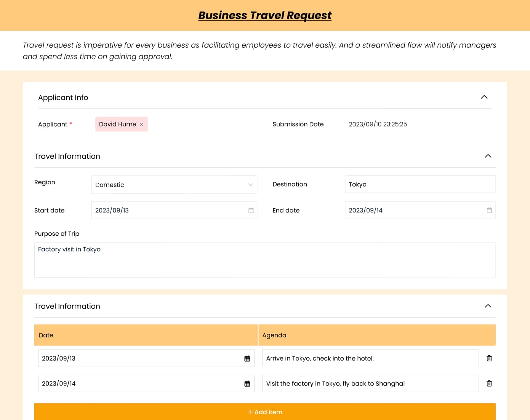Click the End date input 2023/09/14

click(415, 210)
